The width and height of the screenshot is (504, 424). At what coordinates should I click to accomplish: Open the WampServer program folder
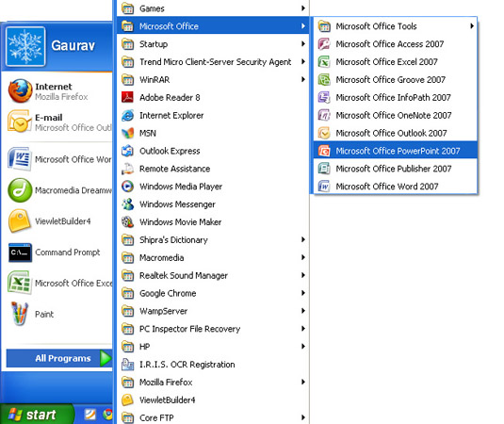click(213, 311)
